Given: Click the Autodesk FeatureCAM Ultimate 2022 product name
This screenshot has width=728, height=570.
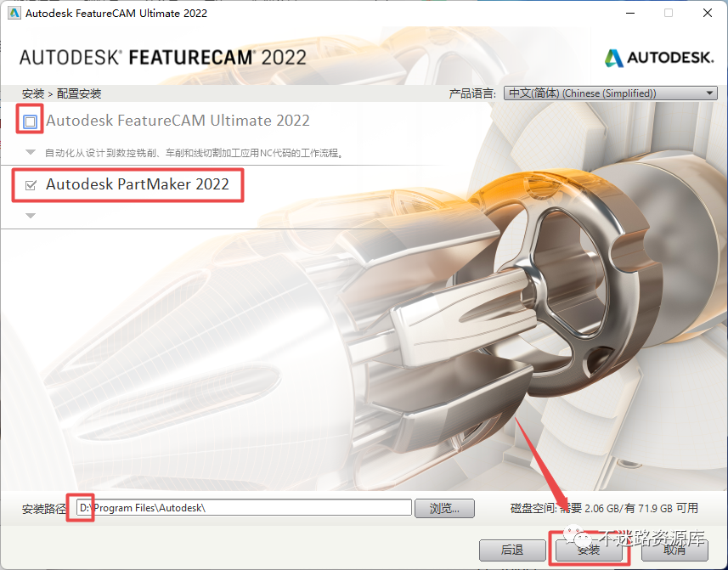Looking at the screenshot, I should pyautogui.click(x=178, y=121).
